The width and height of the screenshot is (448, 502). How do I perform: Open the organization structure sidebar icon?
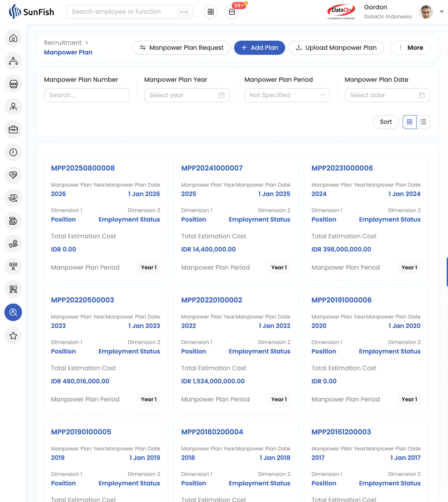pos(13,61)
